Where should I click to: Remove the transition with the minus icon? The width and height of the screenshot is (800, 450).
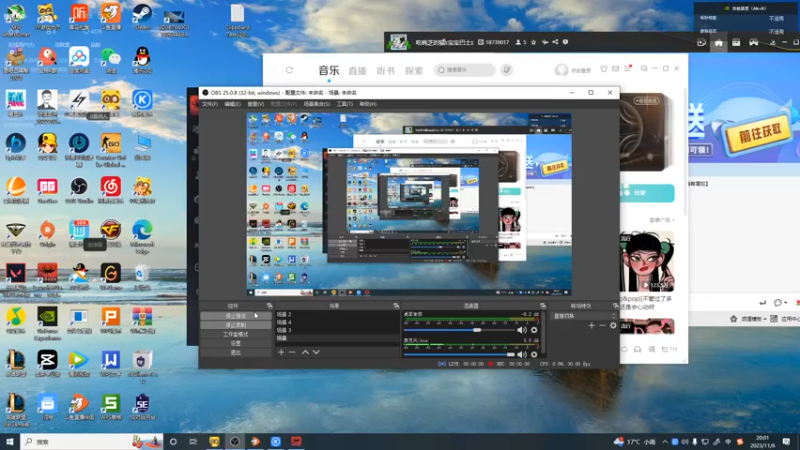click(x=602, y=326)
